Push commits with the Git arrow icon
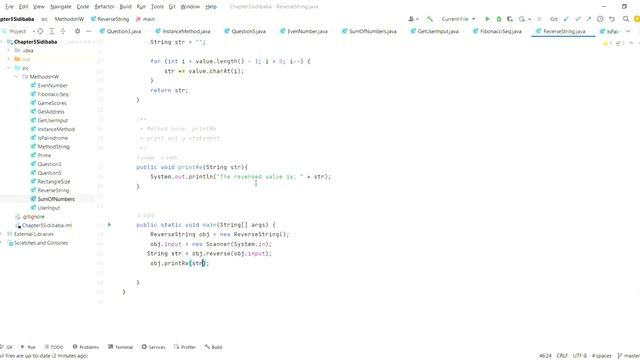The image size is (640, 360). point(589,19)
